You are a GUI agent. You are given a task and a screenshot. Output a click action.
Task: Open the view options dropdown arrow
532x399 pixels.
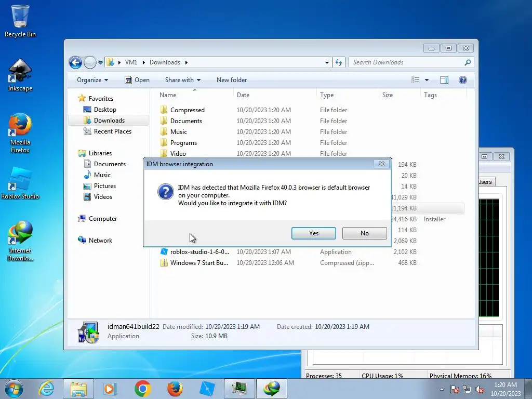pos(427,80)
